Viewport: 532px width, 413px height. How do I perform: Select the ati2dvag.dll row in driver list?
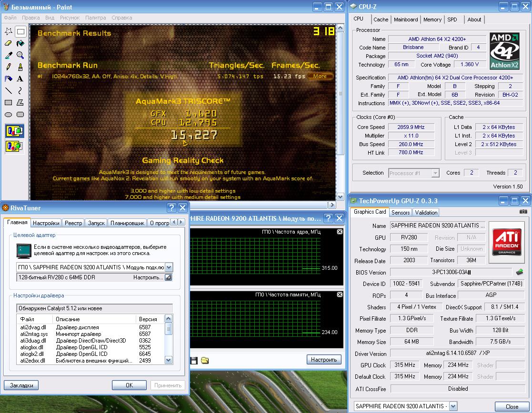(x=90, y=327)
